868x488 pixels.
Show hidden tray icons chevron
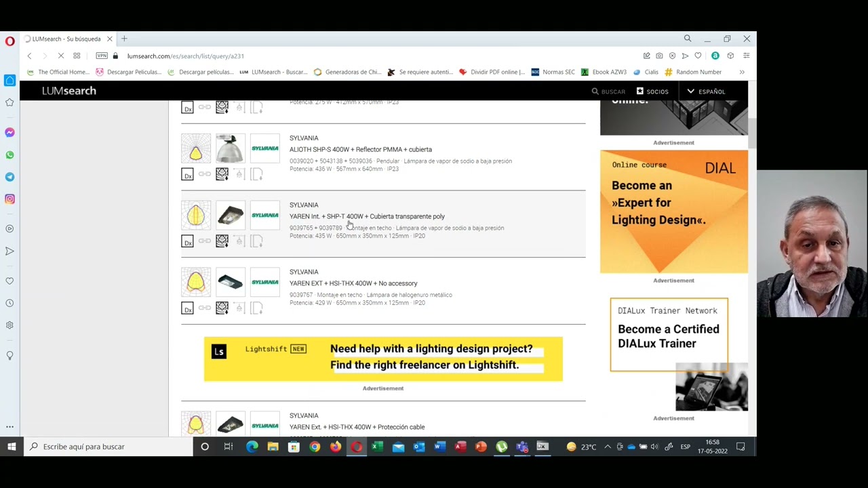coord(608,447)
